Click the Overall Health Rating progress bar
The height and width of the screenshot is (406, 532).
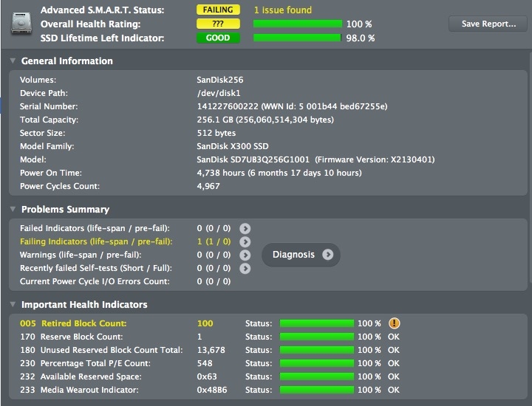pyautogui.click(x=298, y=24)
